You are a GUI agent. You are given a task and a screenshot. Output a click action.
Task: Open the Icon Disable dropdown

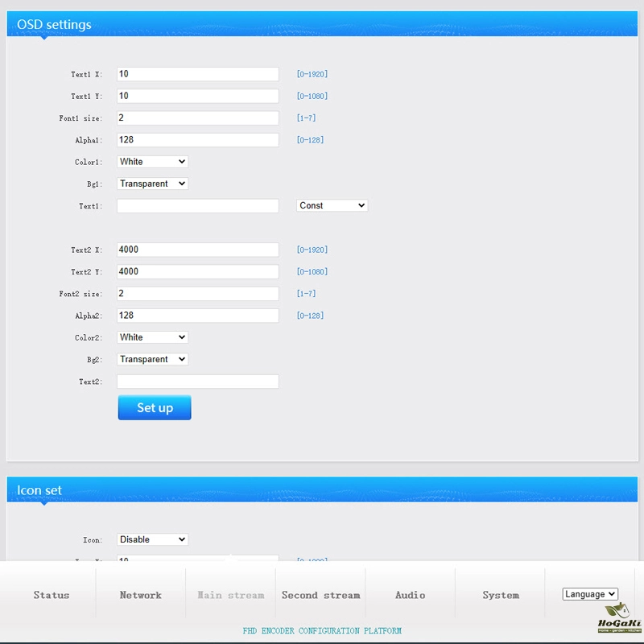pyautogui.click(x=152, y=539)
